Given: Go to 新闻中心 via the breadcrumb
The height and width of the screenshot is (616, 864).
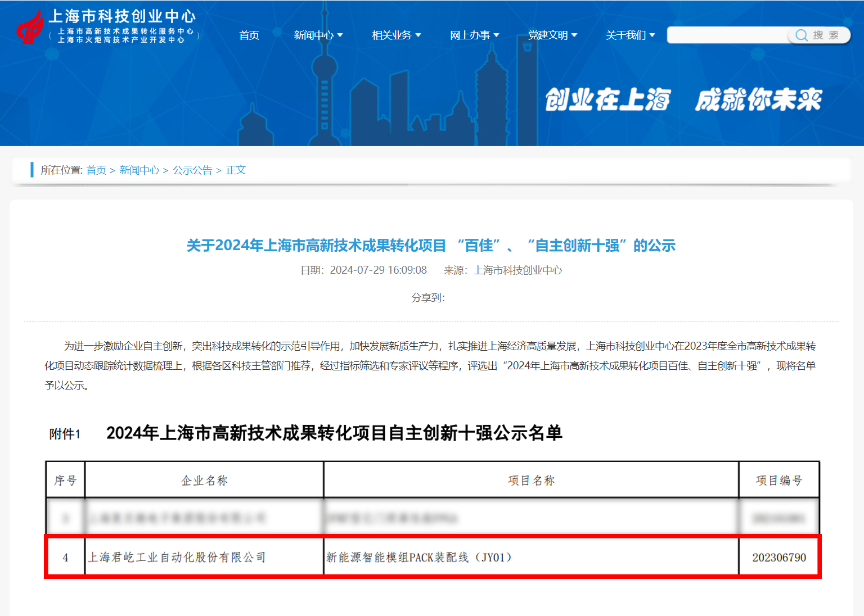Looking at the screenshot, I should pos(139,170).
